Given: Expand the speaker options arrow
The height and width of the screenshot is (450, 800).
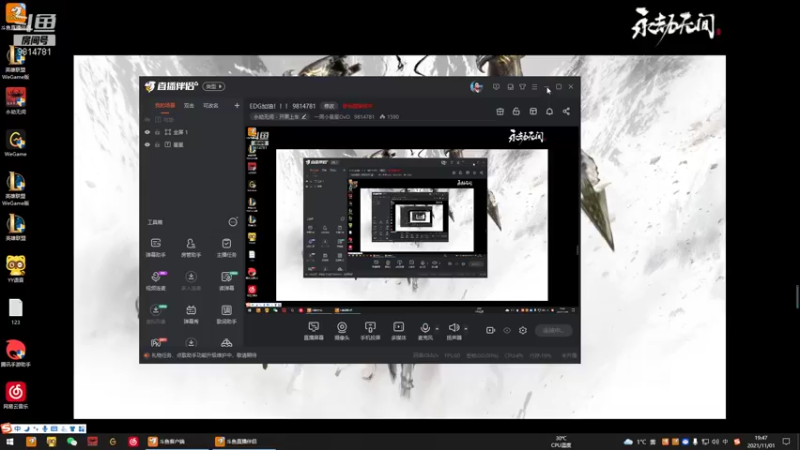Looking at the screenshot, I should 466,329.
